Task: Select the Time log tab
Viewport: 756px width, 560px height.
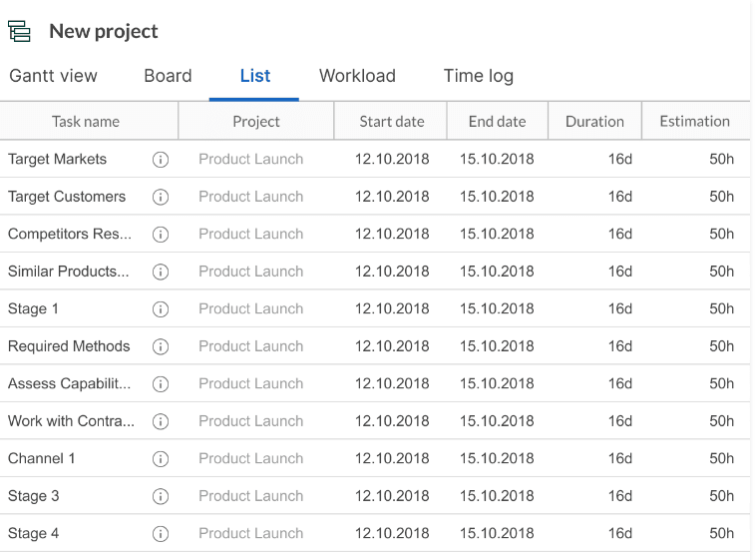Action: point(479,76)
